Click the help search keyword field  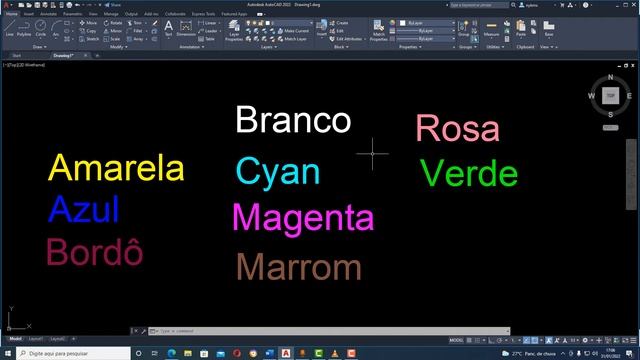click(480, 5)
